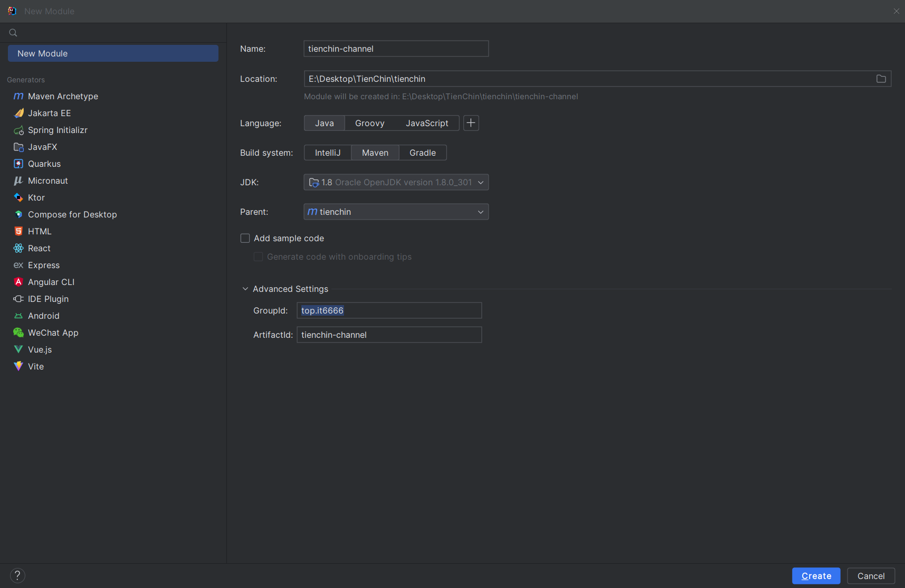Open the Parent module dropdown
This screenshot has height=588, width=905.
pos(396,212)
